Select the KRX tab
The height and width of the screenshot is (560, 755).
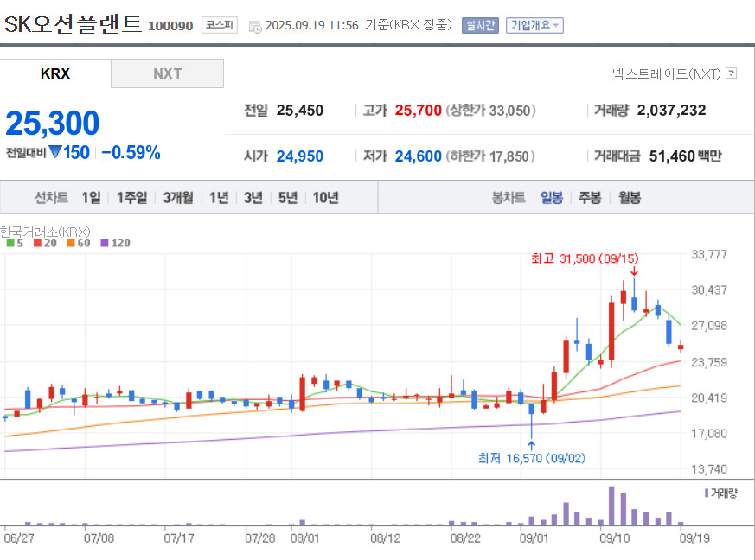[55, 73]
